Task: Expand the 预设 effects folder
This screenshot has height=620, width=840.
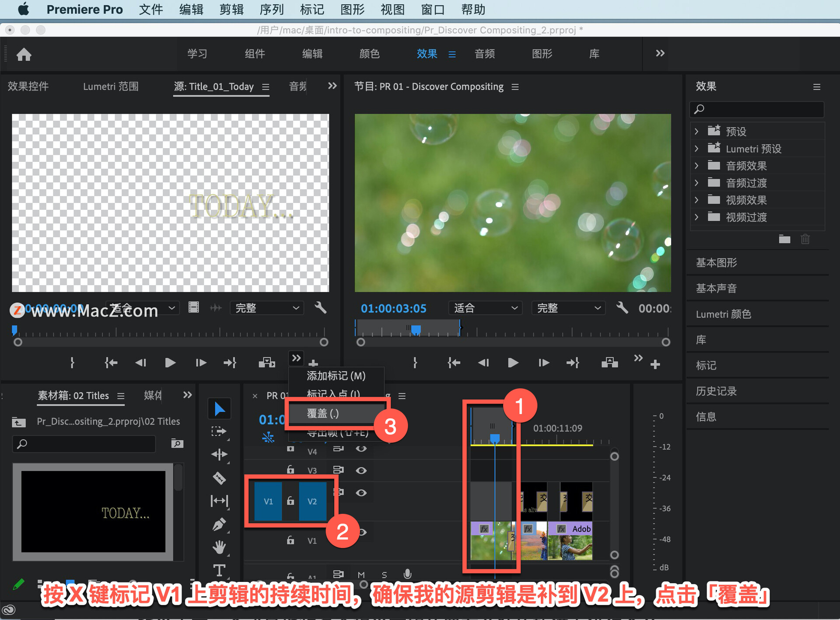Action: click(696, 131)
